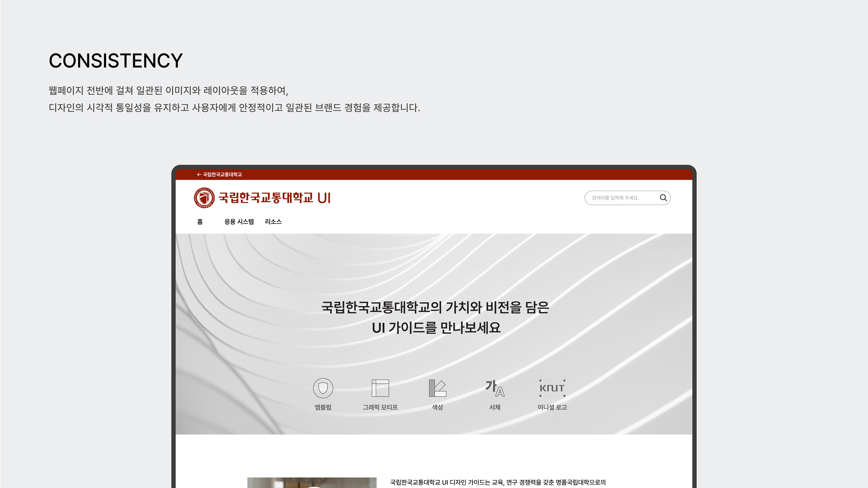868x488 pixels.
Task: Click the back arrow beside 국립한국교통대학교
Action: coord(199,174)
